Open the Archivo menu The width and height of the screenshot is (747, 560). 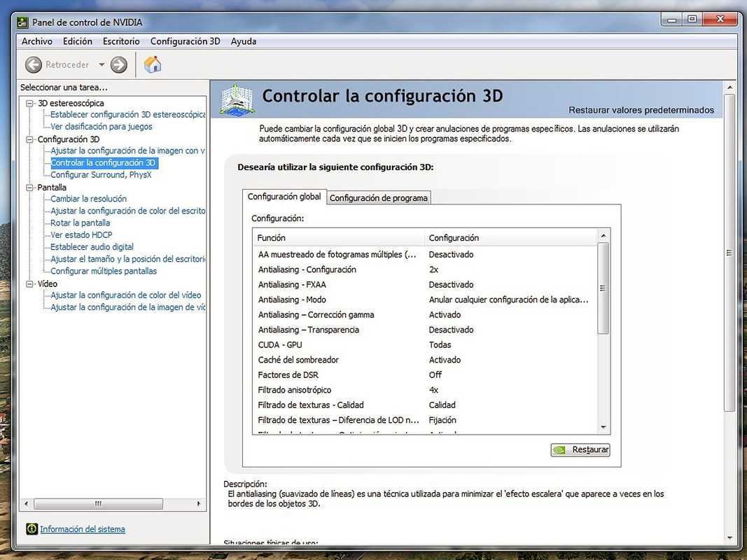36,41
